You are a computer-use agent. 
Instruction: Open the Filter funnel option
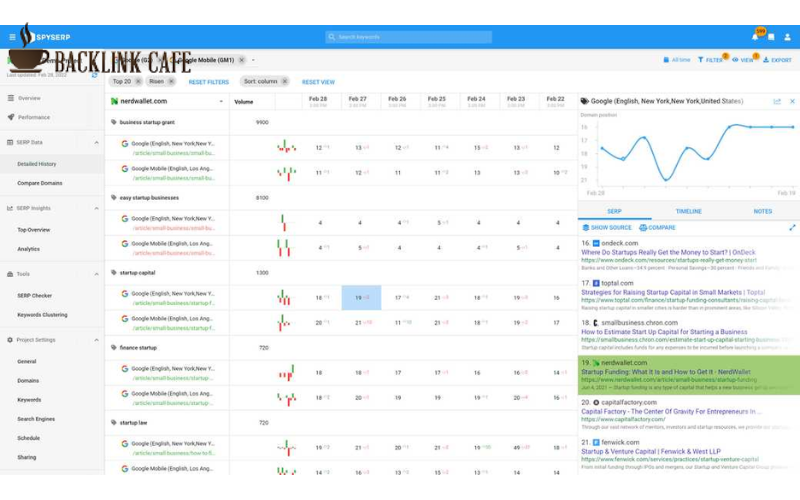tap(711, 60)
